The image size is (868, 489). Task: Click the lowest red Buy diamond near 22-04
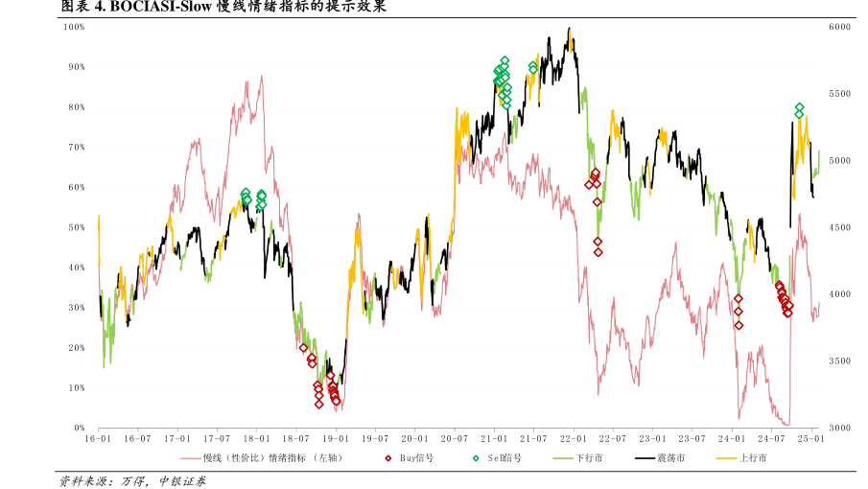pyautogui.click(x=598, y=252)
